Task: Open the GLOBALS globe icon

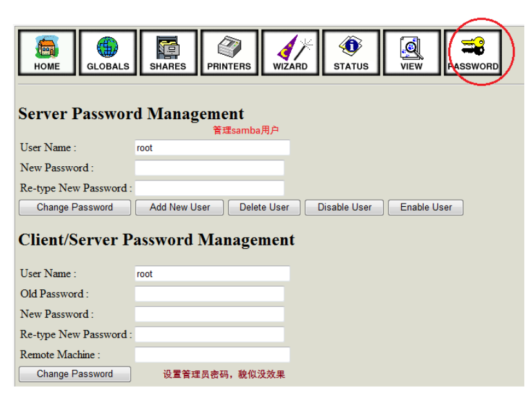Action: pos(108,52)
